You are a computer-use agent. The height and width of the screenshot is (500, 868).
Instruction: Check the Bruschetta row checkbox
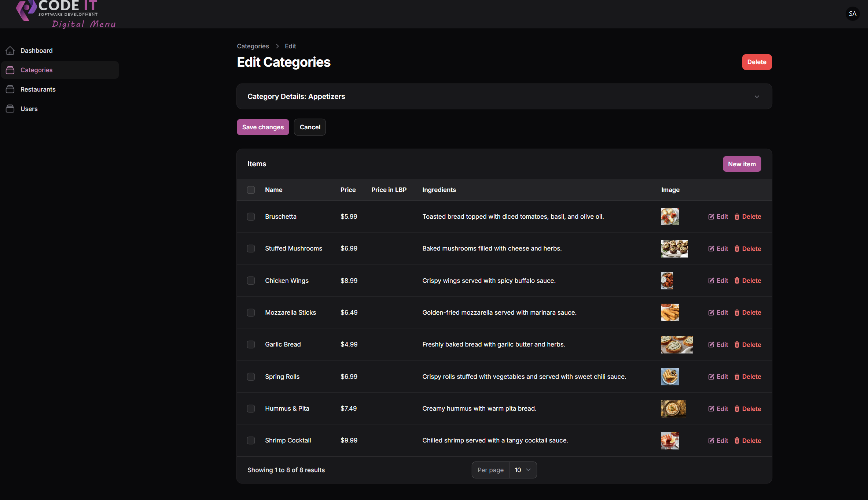tap(251, 216)
